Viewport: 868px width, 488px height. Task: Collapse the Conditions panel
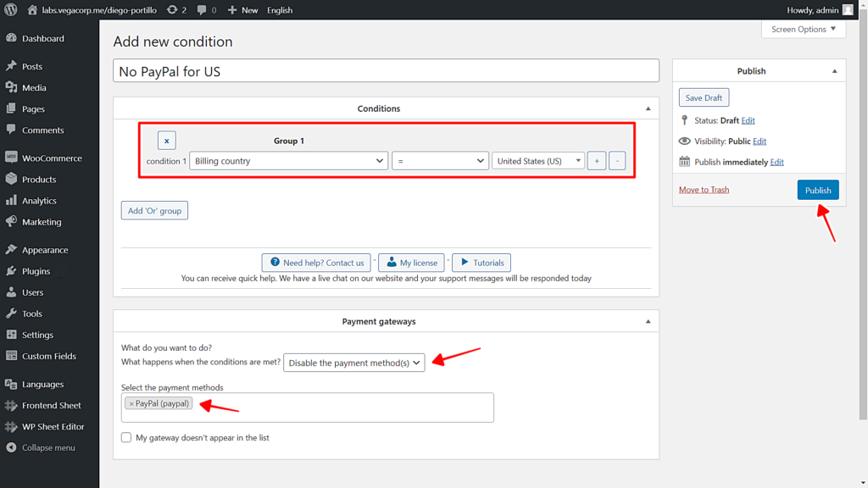coord(647,108)
